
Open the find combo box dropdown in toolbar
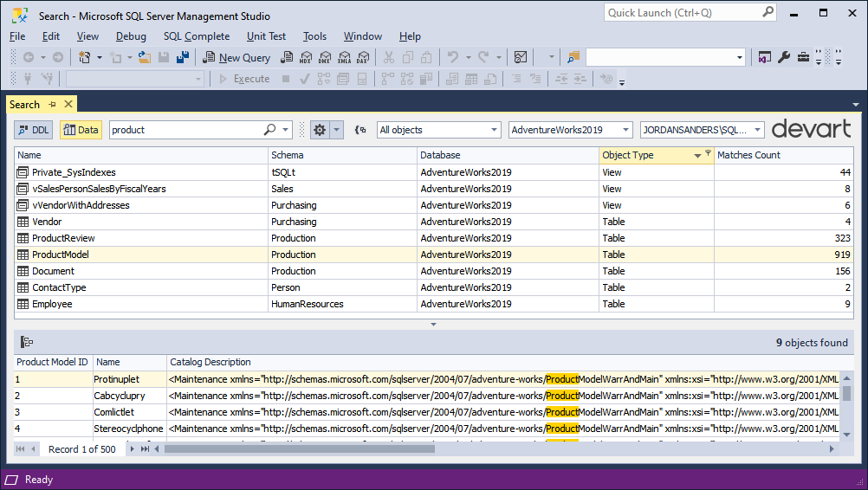click(740, 57)
